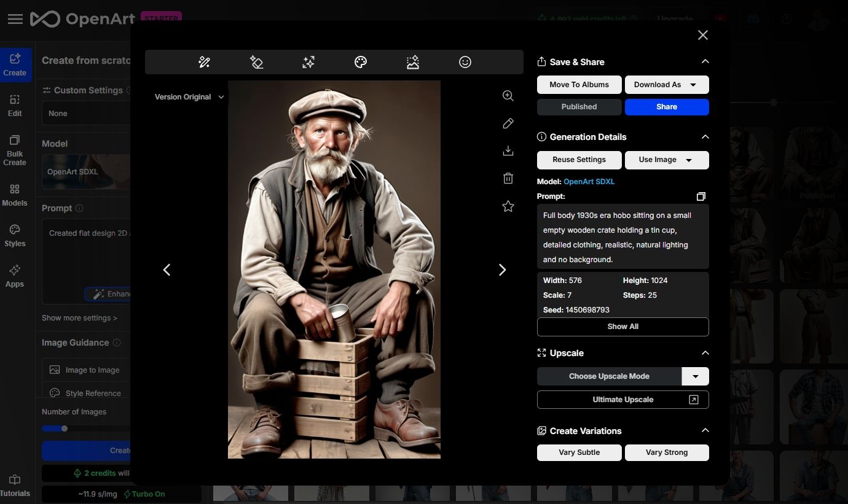Go to next image arrow
The width and height of the screenshot is (848, 504).
[502, 270]
